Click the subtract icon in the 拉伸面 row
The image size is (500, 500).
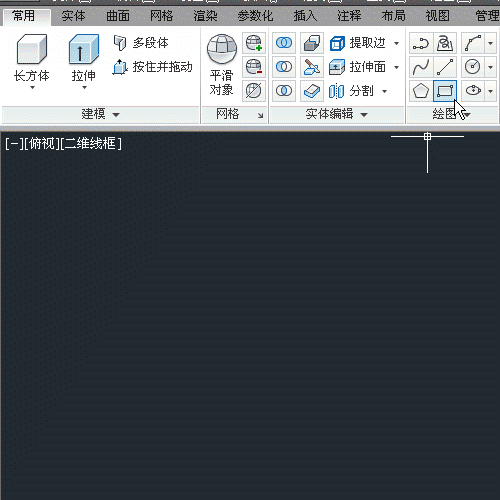(x=284, y=67)
